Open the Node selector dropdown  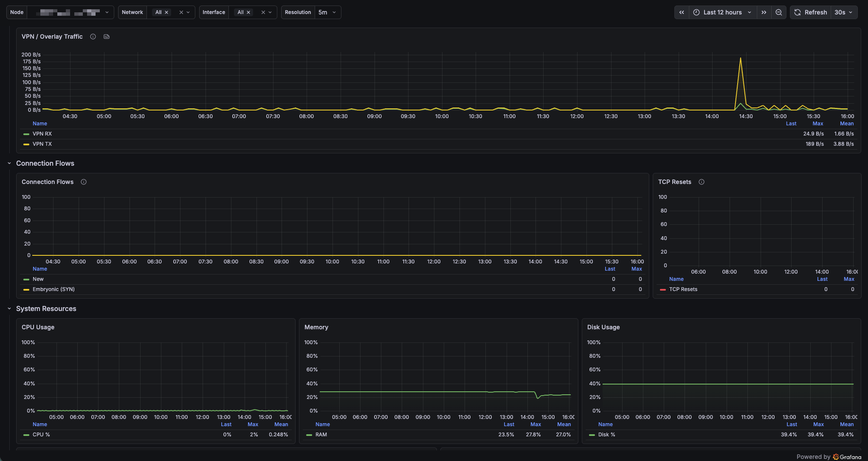click(70, 12)
